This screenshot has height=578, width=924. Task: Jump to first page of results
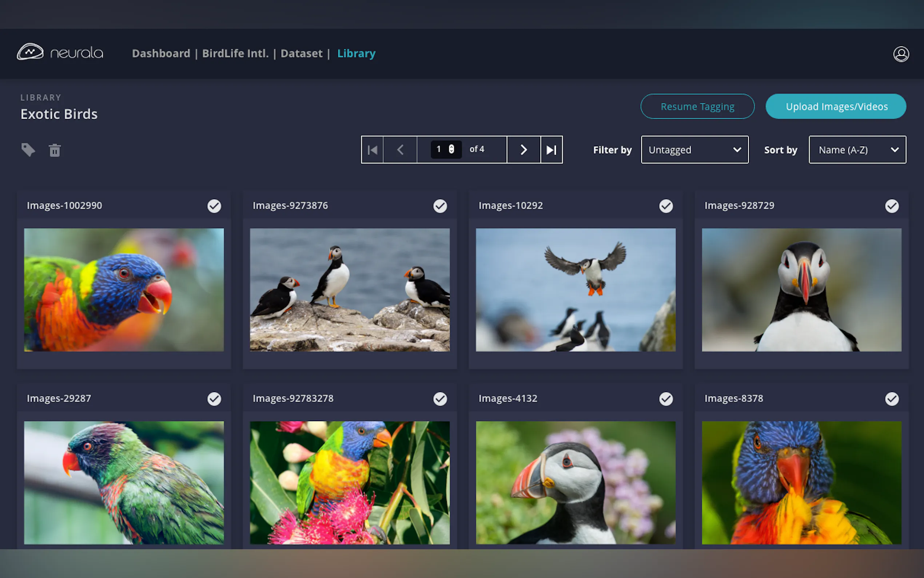373,150
